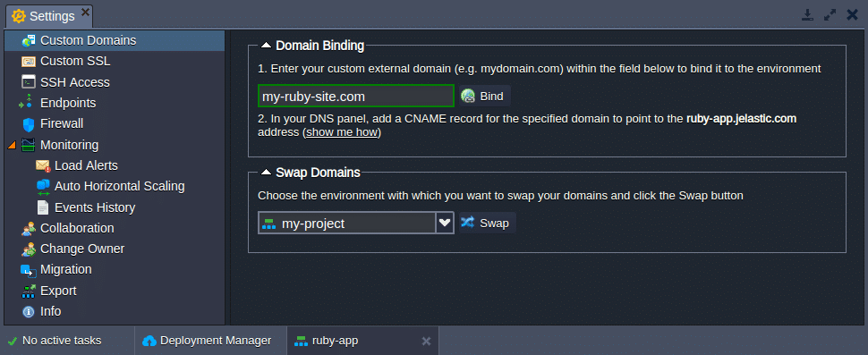Click the Events History document icon

tap(43, 207)
